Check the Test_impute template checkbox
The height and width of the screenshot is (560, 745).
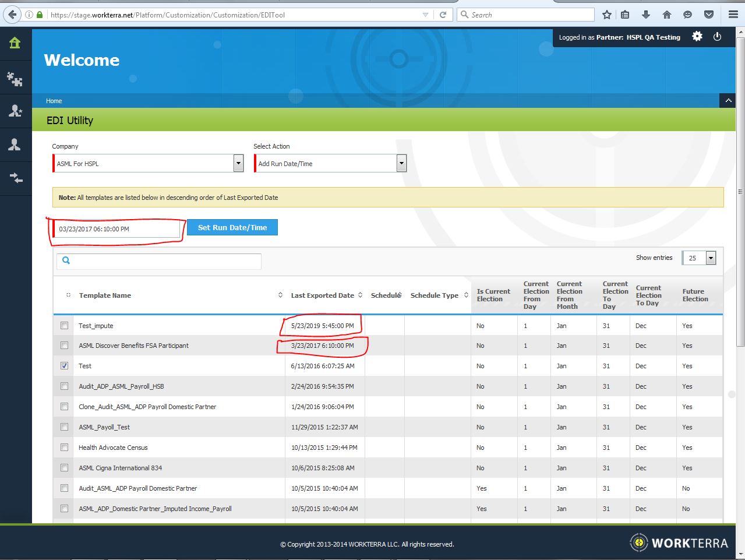click(65, 326)
